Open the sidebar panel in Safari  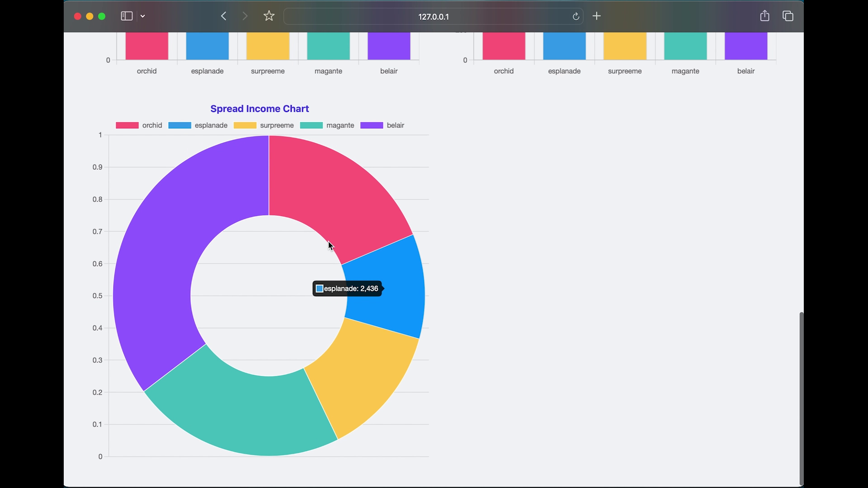click(126, 16)
